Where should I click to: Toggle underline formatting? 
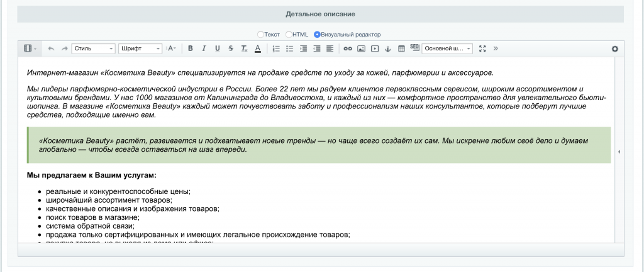217,48
